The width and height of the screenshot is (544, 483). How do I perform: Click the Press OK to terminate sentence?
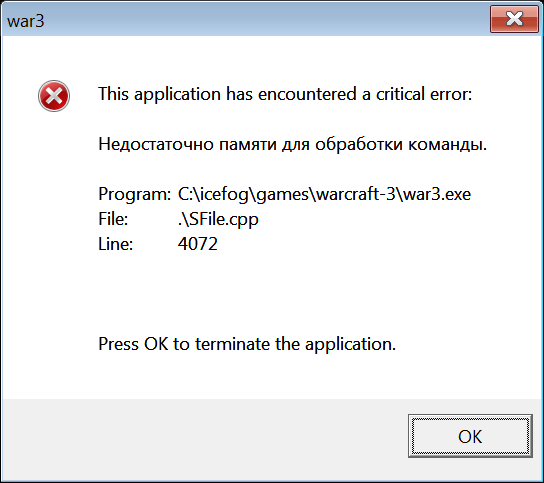coord(247,344)
